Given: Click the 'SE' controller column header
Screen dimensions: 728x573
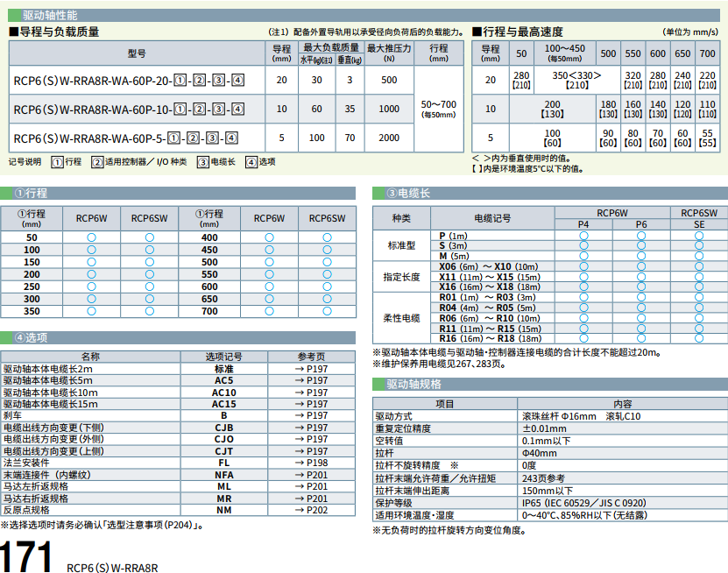Looking at the screenshot, I should (699, 224).
